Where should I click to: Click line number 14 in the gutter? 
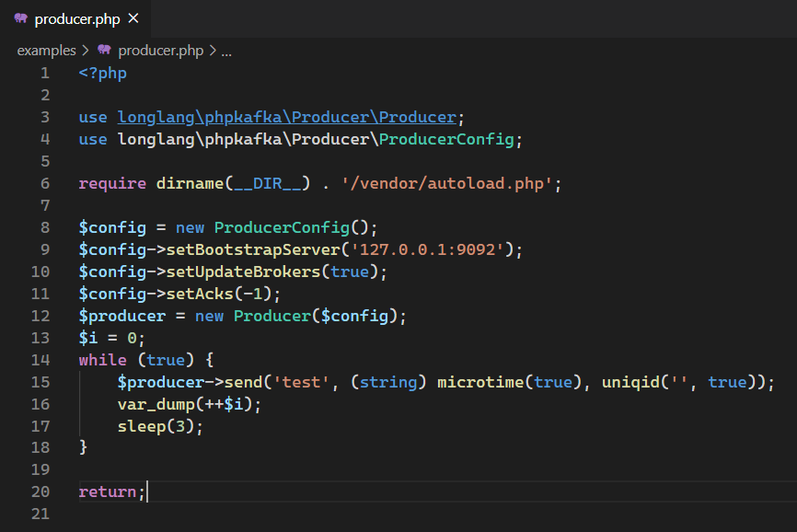(40, 360)
